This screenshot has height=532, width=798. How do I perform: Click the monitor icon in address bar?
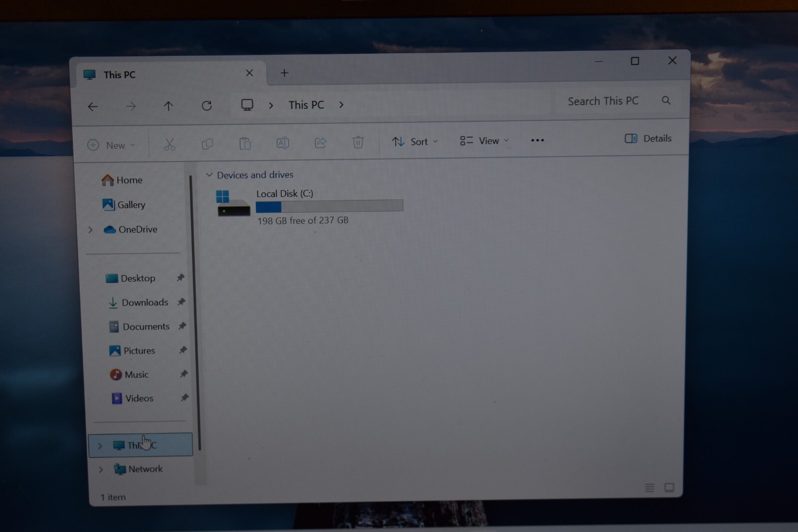[x=247, y=105]
